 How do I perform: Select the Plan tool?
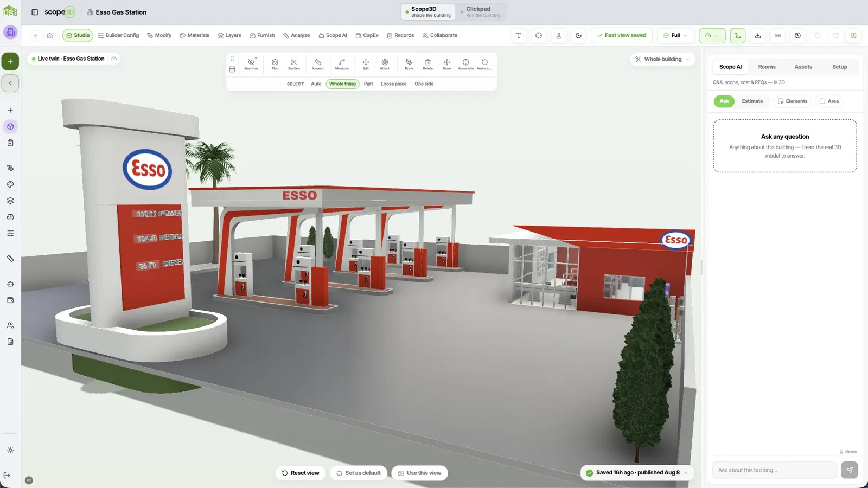pos(275,64)
